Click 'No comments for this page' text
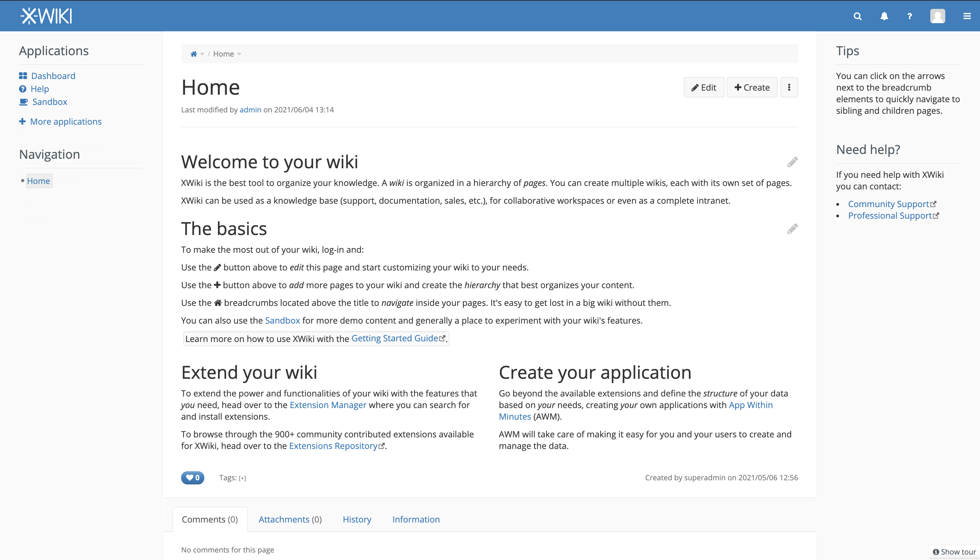 tap(227, 550)
